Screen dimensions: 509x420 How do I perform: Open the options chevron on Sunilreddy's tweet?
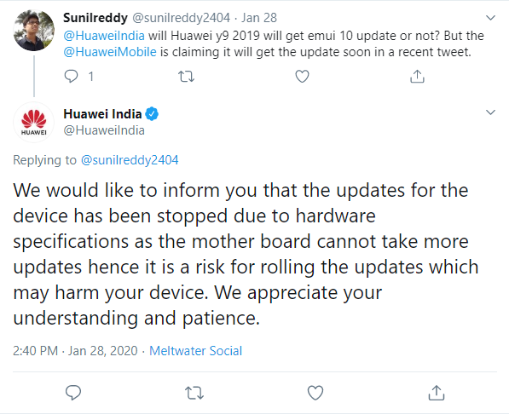pos(490,18)
